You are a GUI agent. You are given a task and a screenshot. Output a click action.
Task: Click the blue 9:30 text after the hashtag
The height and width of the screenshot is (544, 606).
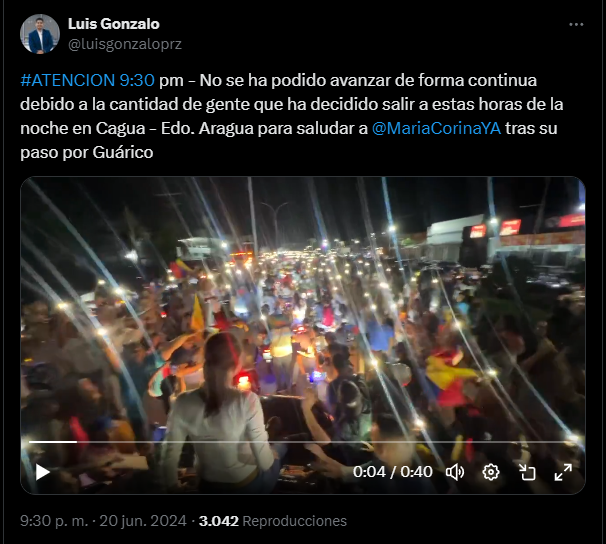(x=137, y=80)
